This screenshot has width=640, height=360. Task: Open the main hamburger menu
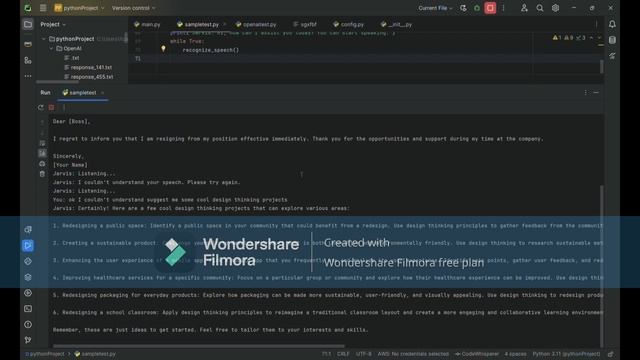[x=43, y=8]
